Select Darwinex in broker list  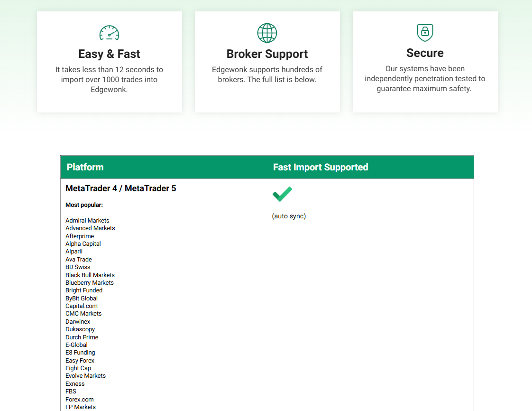point(78,322)
